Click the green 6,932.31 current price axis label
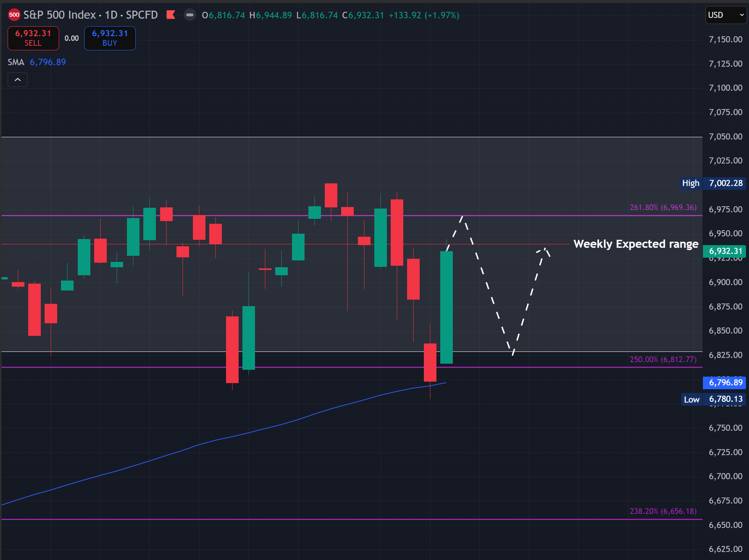749x560 pixels. pyautogui.click(x=725, y=251)
